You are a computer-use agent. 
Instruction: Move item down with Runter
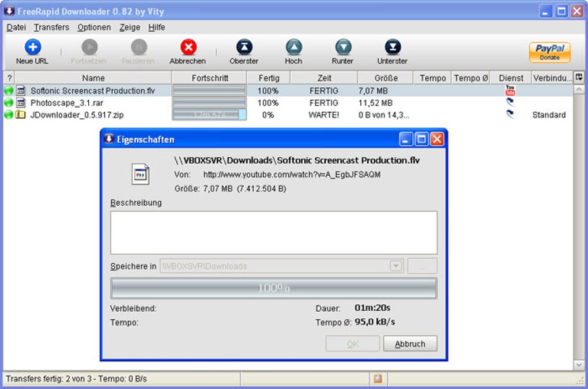pyautogui.click(x=343, y=47)
